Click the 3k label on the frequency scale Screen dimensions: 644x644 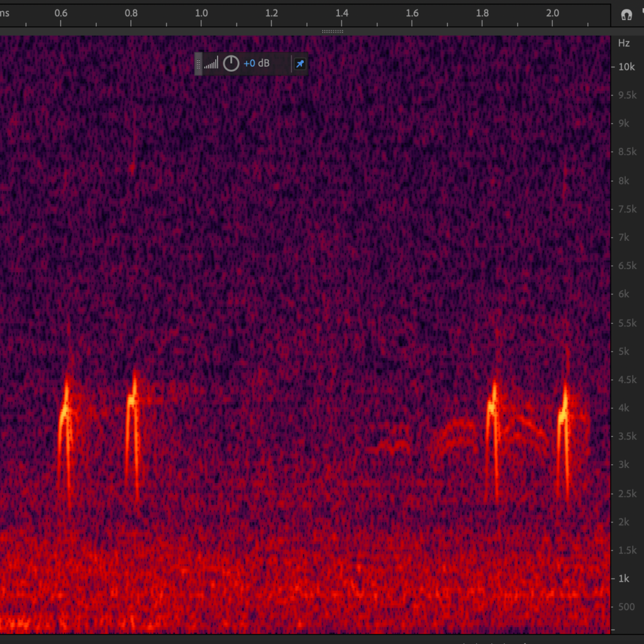(x=623, y=465)
